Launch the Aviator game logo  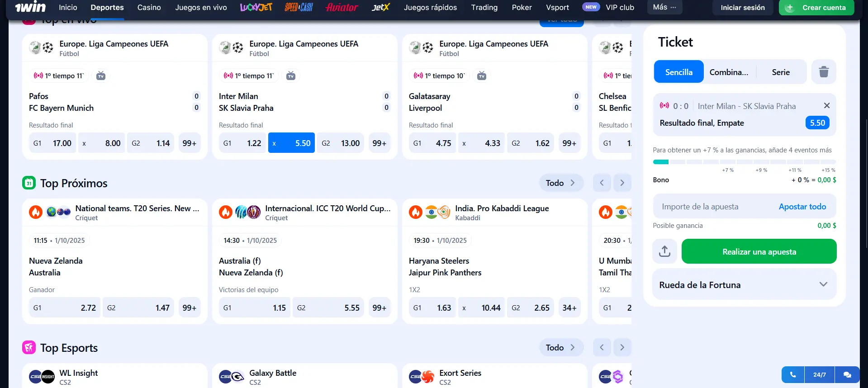coord(342,8)
